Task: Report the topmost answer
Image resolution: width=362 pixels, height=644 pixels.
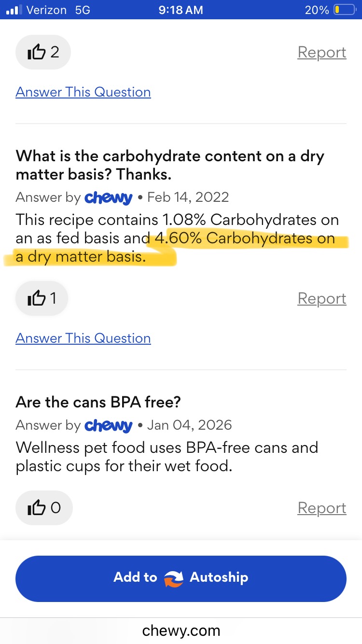Action: tap(321, 52)
